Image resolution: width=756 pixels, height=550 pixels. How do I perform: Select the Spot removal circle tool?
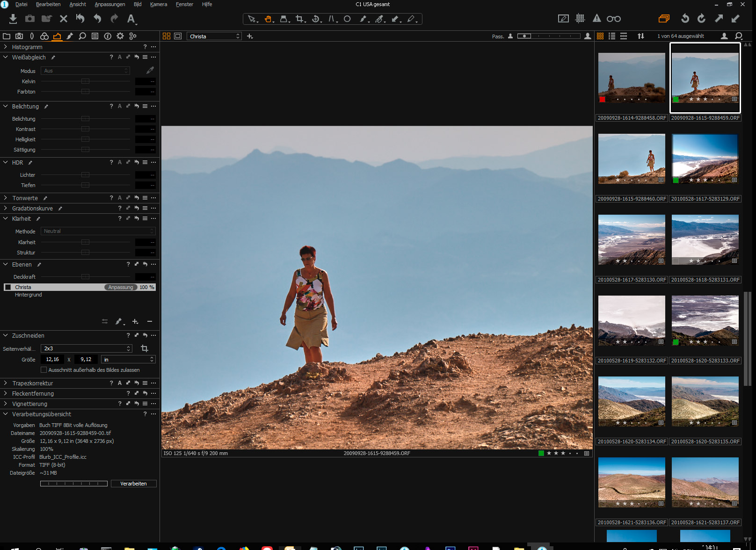point(347,19)
